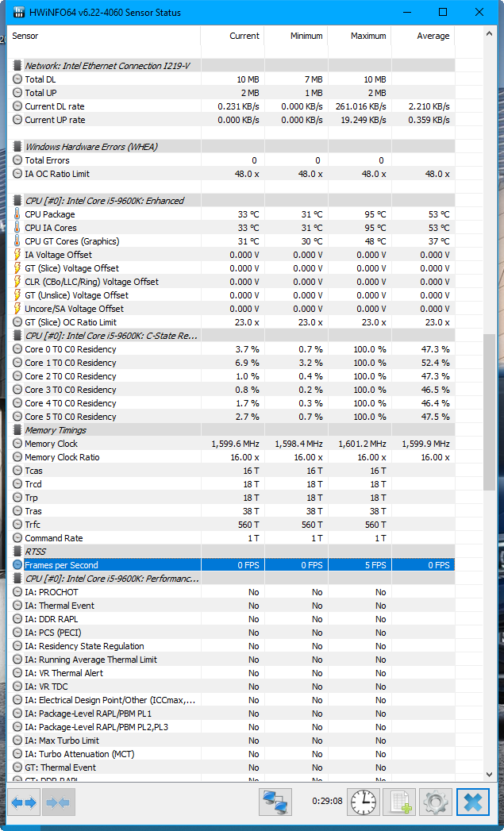Click HWiNFO64 title bar app icon
This screenshot has width=504, height=831.
19,12
